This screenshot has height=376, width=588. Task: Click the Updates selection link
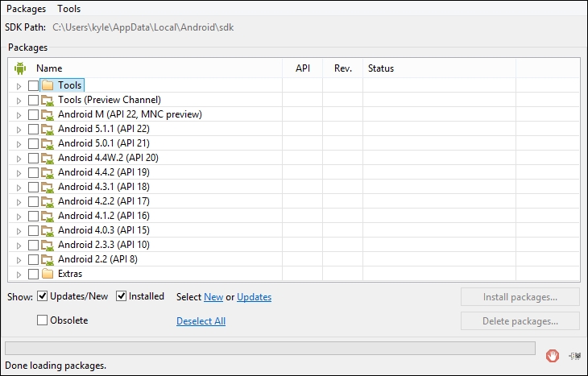click(255, 297)
